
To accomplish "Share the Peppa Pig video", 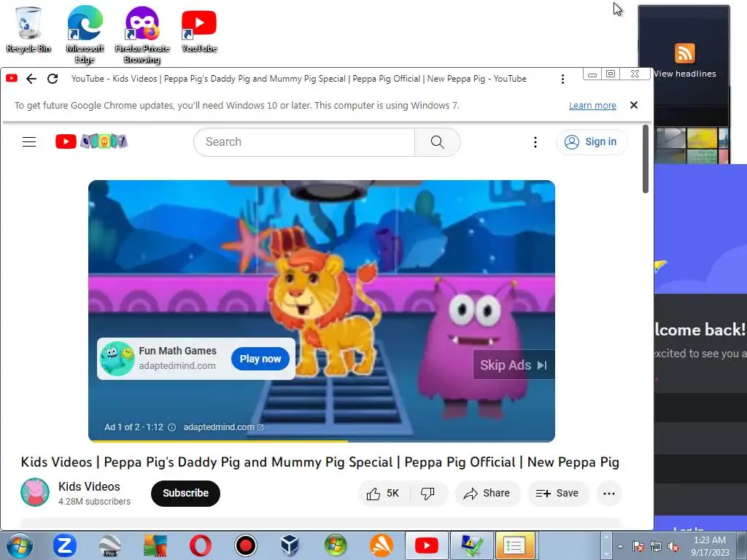I will pos(487,494).
